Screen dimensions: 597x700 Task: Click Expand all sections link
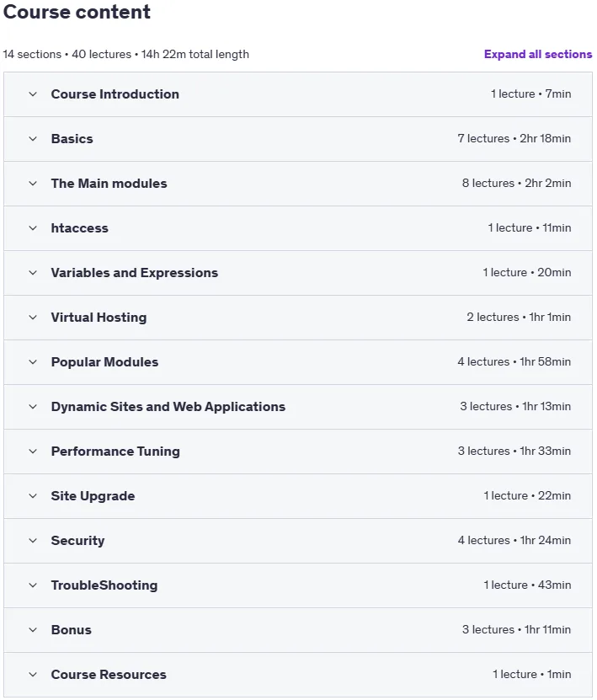pos(538,54)
